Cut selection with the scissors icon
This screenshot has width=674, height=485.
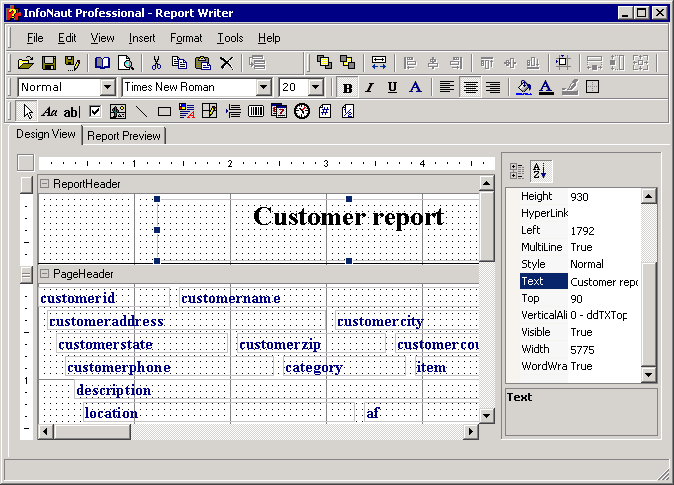[x=156, y=63]
